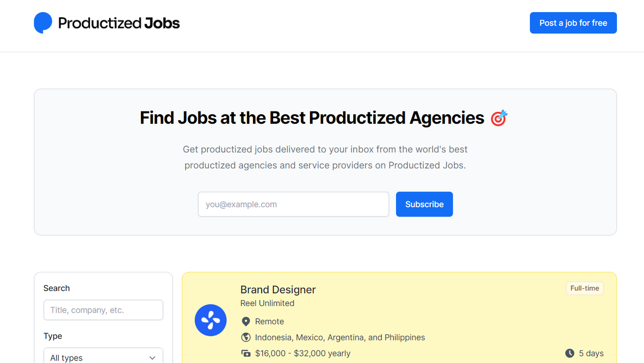
Task: Click the dart target emoji in headline
Action: point(499,118)
